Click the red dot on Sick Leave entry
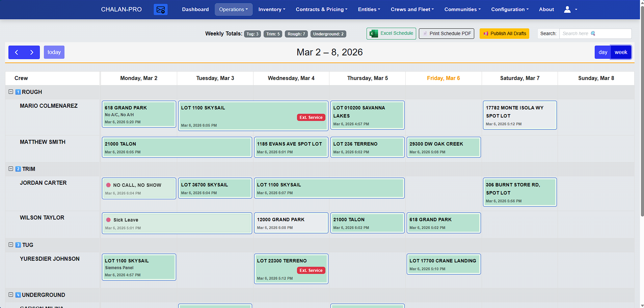644x308 pixels. click(108, 220)
